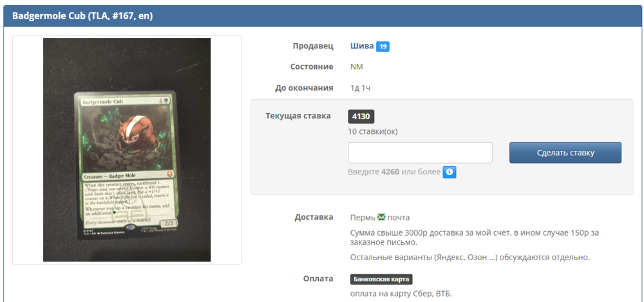Click the remaining time 1д 1ч

360,88
